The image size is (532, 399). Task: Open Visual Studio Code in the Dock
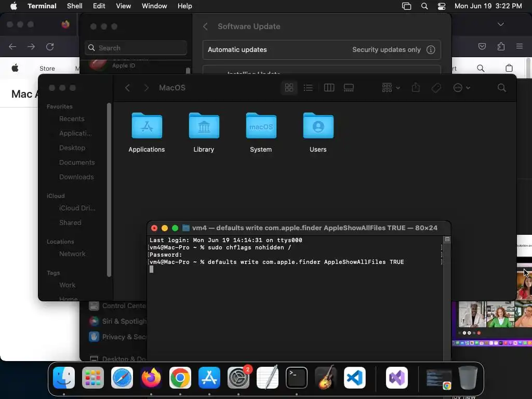[x=355, y=378]
